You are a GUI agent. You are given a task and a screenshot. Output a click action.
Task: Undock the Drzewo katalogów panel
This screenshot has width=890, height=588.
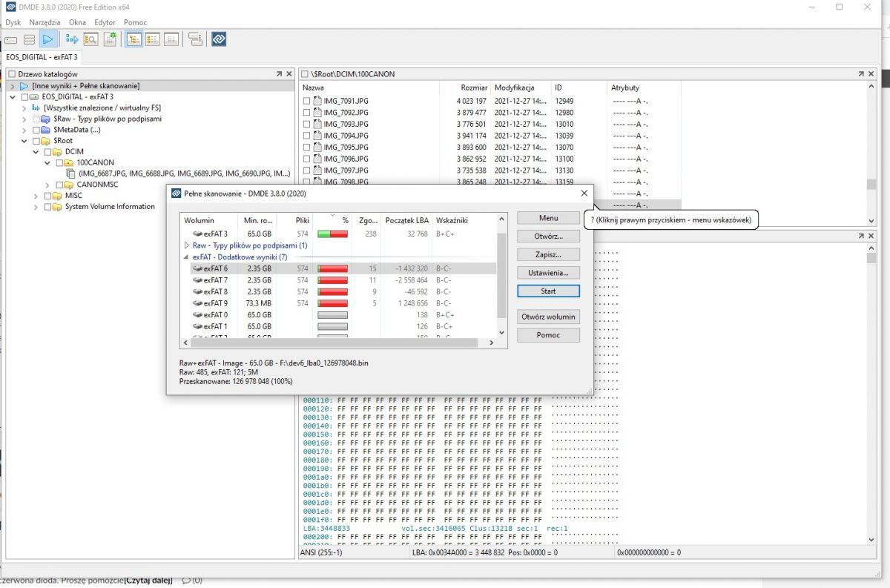tap(279, 74)
